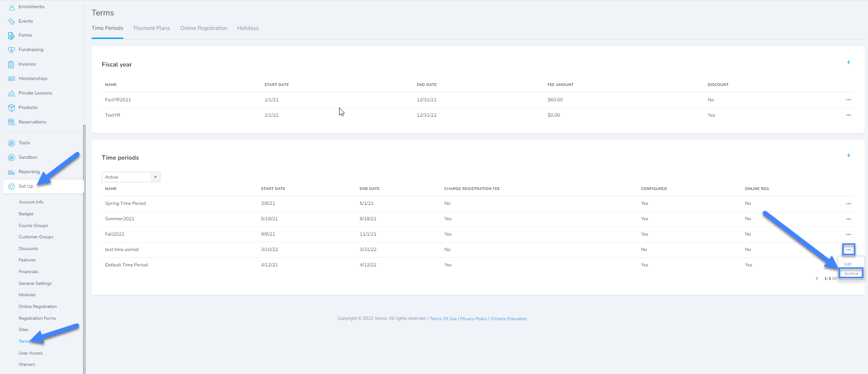868x374 pixels.
Task: Click the Set Up gear icon
Action: tap(11, 186)
